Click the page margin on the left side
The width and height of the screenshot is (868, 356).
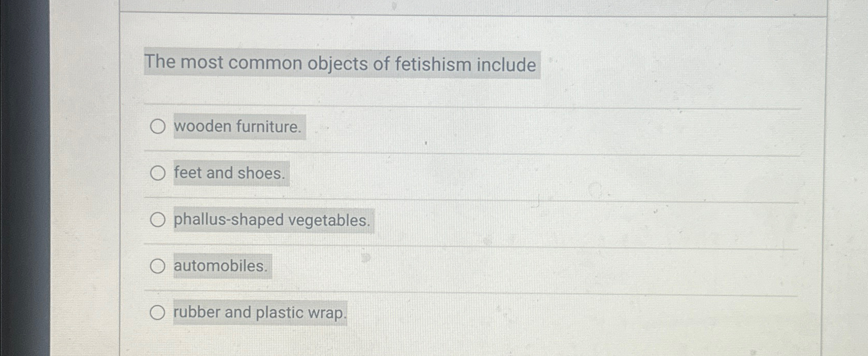click(x=82, y=180)
